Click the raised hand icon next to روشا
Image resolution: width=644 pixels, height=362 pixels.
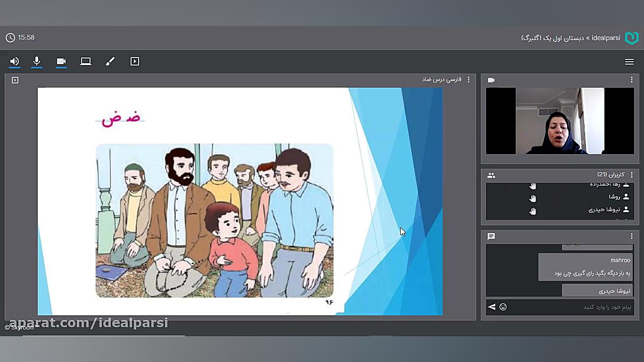(x=533, y=198)
